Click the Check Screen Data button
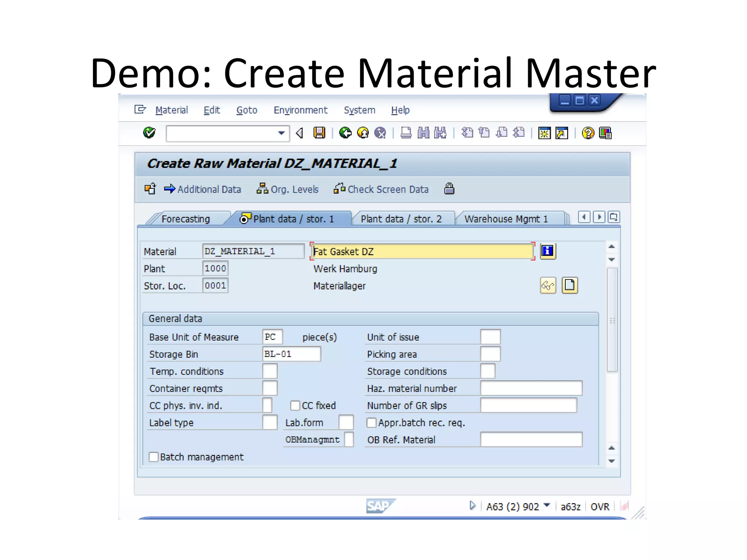 point(381,189)
